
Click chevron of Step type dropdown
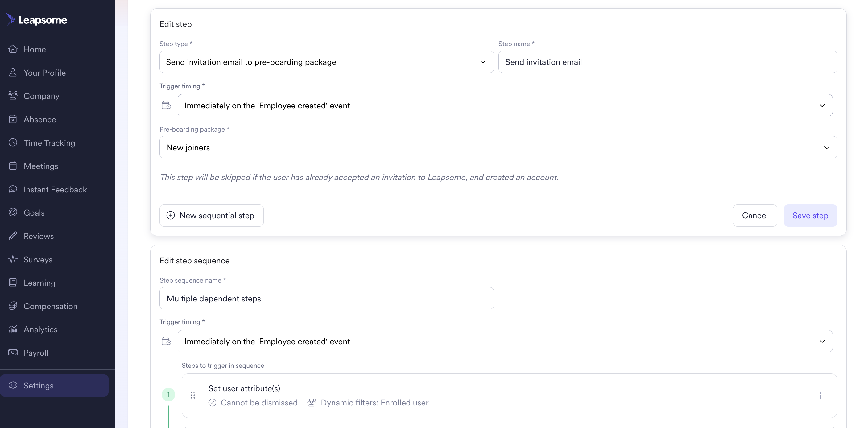pyautogui.click(x=483, y=62)
